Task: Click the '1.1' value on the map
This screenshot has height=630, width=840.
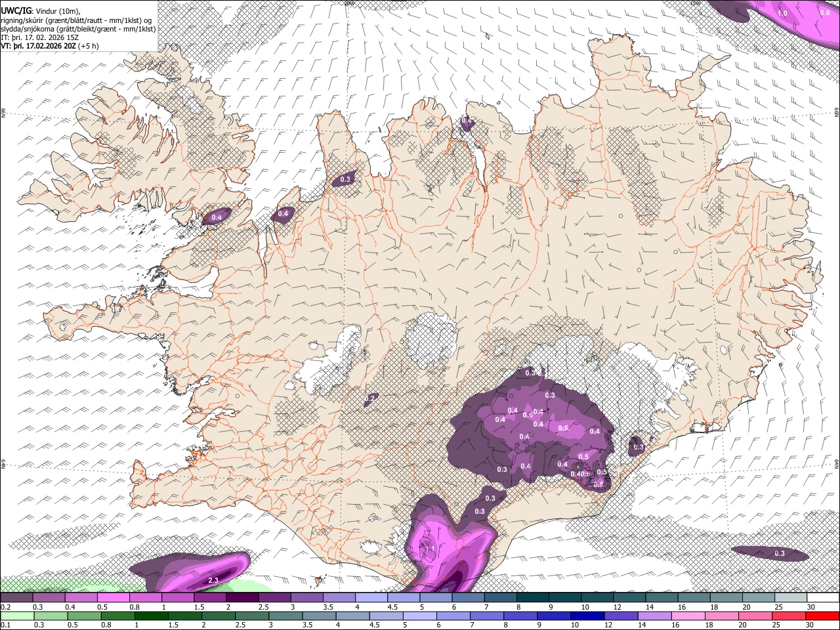Action: click(x=430, y=549)
